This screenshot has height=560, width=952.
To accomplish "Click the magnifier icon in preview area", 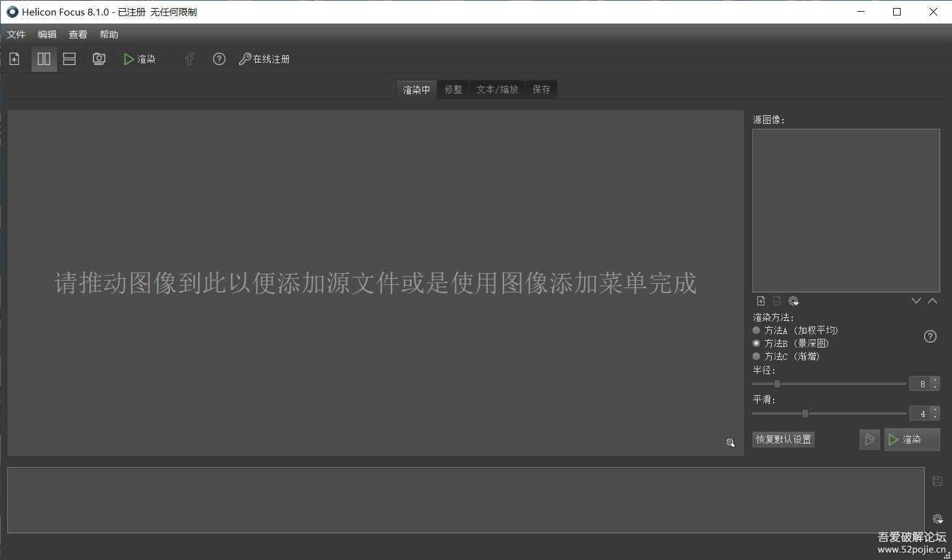I will pos(730,442).
